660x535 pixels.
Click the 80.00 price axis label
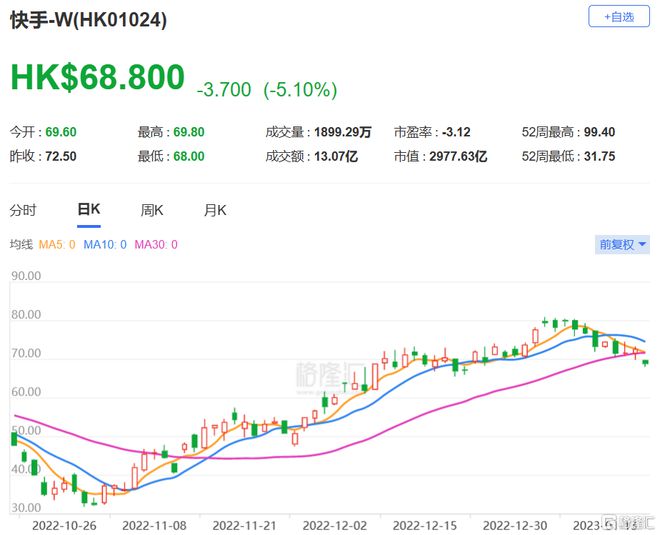pos(26,315)
